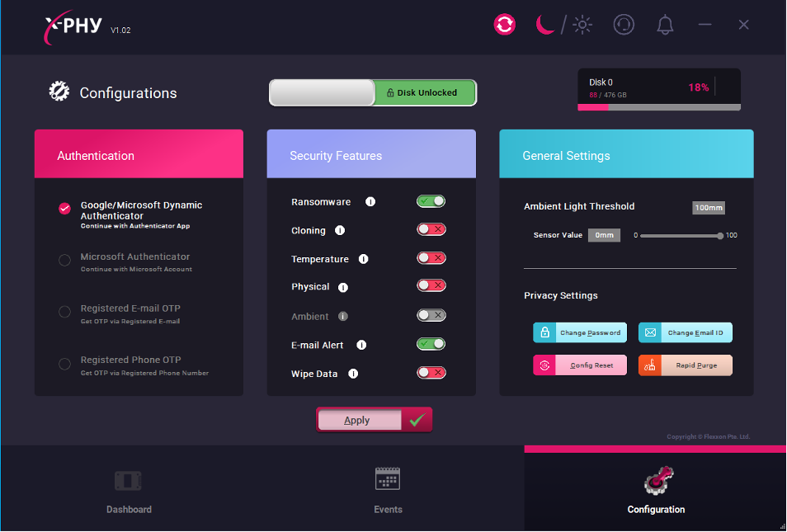
Task: Go to the Events tab
Action: (x=388, y=491)
